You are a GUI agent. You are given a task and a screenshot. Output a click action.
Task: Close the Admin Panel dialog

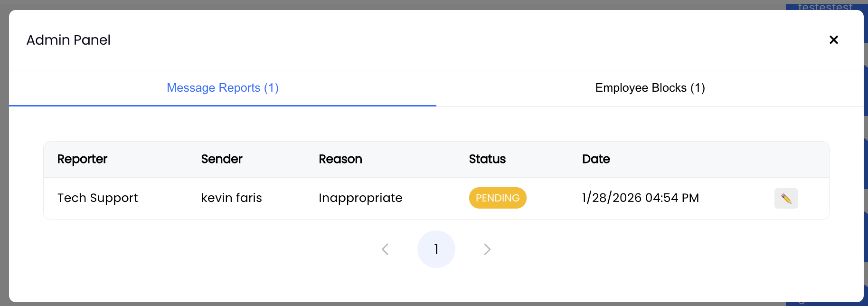[x=833, y=40]
